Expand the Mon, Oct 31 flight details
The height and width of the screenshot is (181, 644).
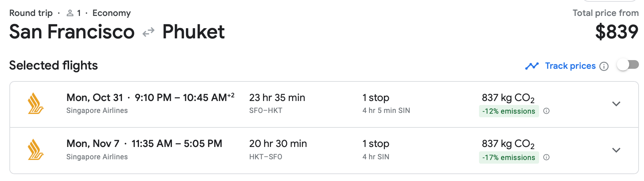coord(616,104)
